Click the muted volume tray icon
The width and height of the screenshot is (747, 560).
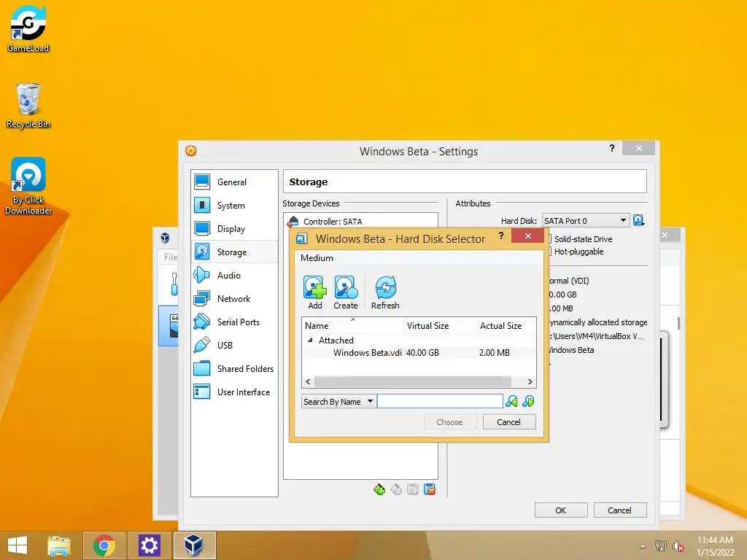pyautogui.click(x=678, y=545)
